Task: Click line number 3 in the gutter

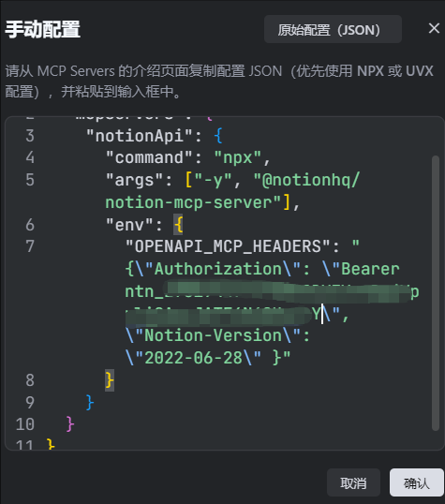Action: tap(30, 136)
